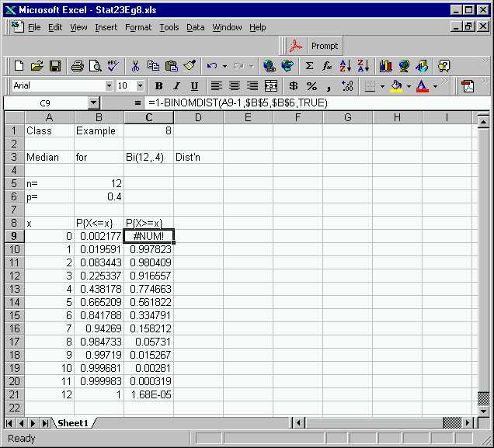The height and width of the screenshot is (448, 494).
Task: Open the Format menu
Action: [x=138, y=27]
